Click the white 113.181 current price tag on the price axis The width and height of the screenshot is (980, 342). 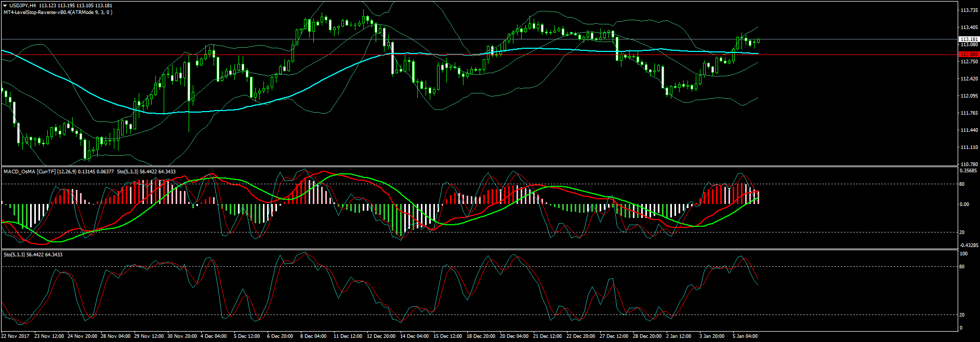pos(969,39)
